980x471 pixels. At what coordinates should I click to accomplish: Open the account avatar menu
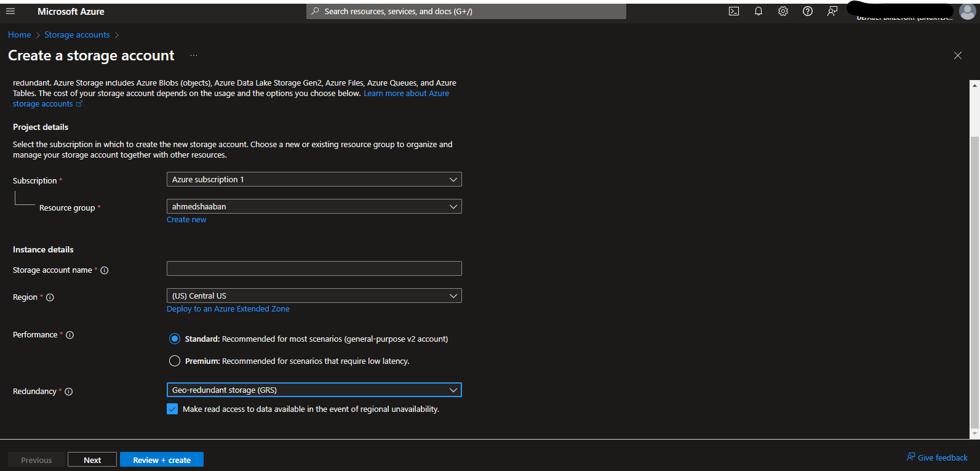967,11
